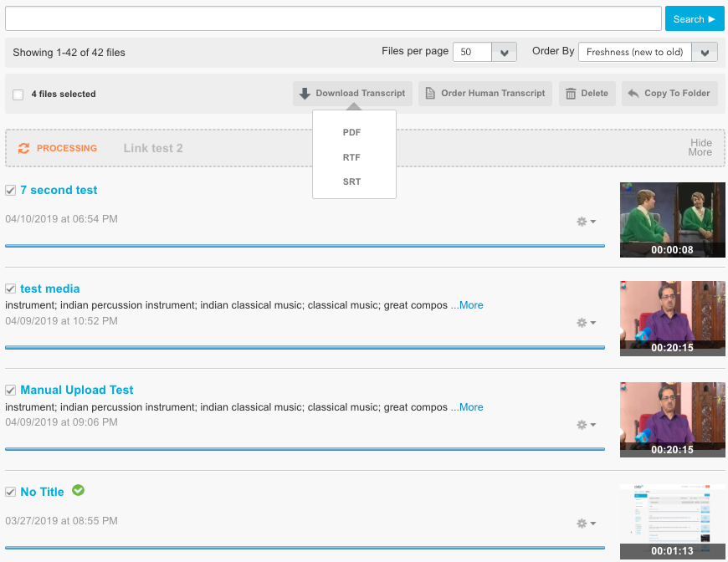Choose SRT transcript format
The width and height of the screenshot is (728, 562).
tap(352, 181)
